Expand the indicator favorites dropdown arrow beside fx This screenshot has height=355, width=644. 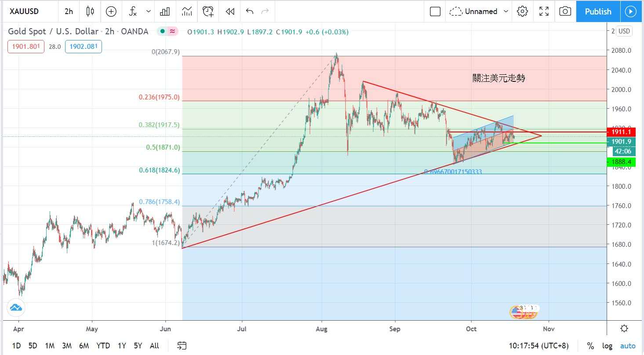[149, 11]
